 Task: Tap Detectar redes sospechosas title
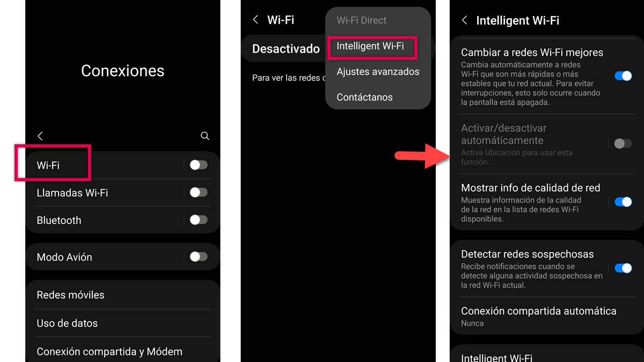pos(528,254)
